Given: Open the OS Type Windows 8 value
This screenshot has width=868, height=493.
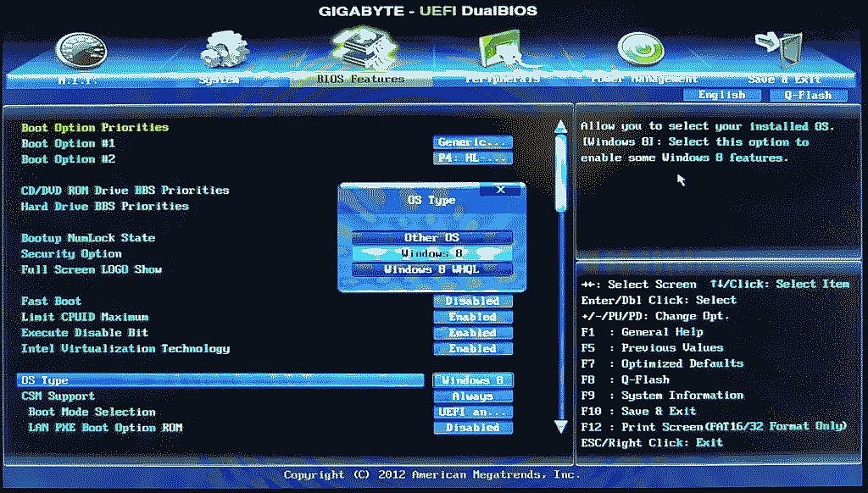Looking at the screenshot, I should tap(472, 380).
